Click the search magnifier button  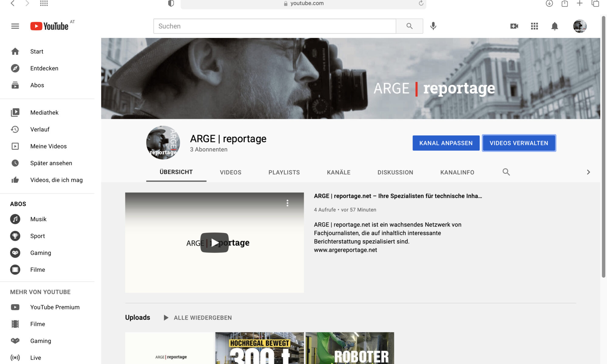[409, 26]
